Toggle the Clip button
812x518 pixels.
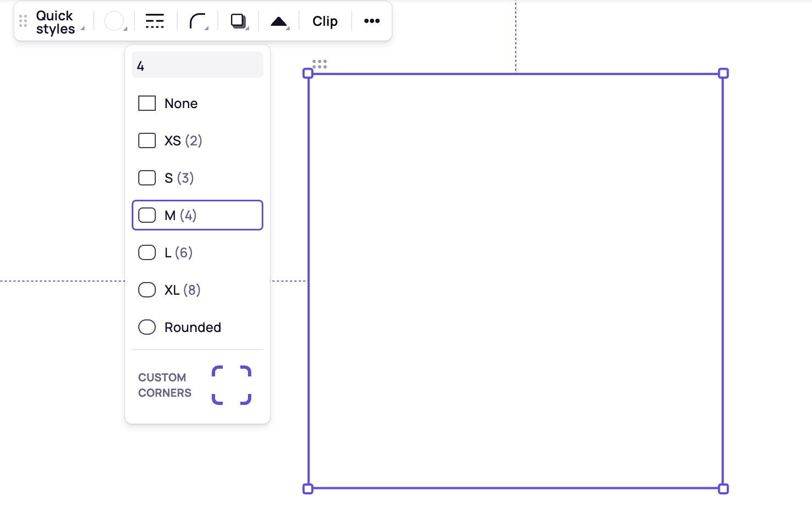tap(325, 21)
